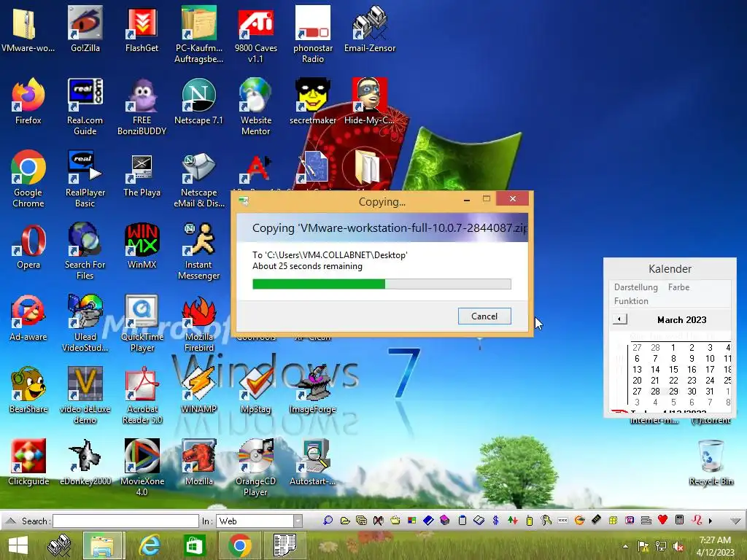Open the Farbe menu in Kalender
This screenshot has width=747, height=560.
pos(678,287)
